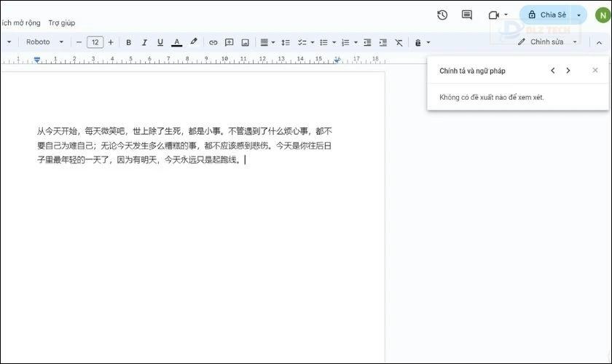Select the highlight color pen icon

tap(193, 42)
